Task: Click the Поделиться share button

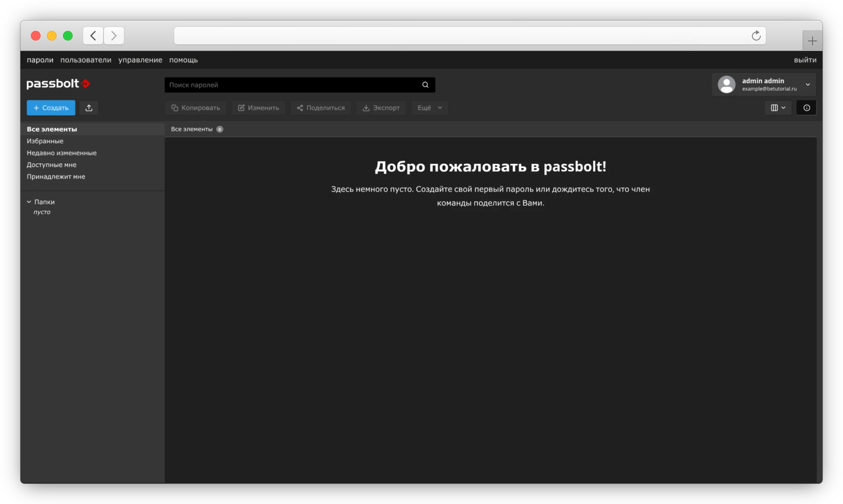Action: pyautogui.click(x=321, y=108)
